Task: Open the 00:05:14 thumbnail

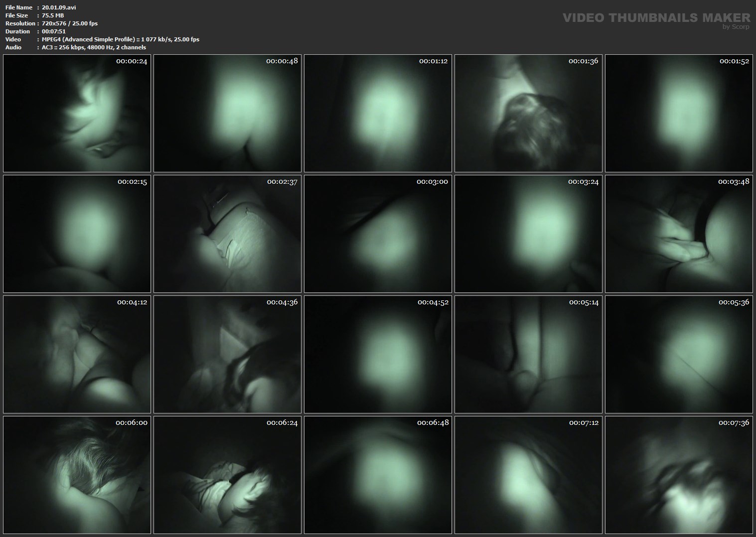Action: point(528,354)
